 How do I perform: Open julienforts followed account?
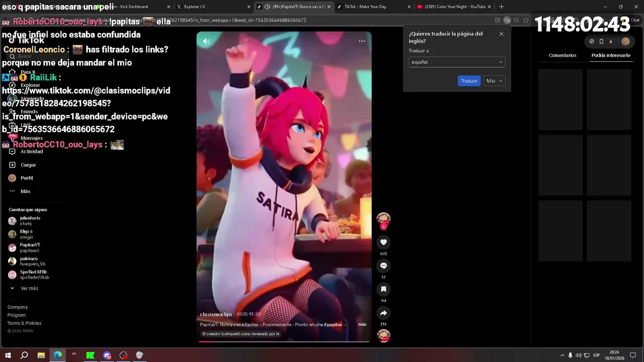[30, 221]
